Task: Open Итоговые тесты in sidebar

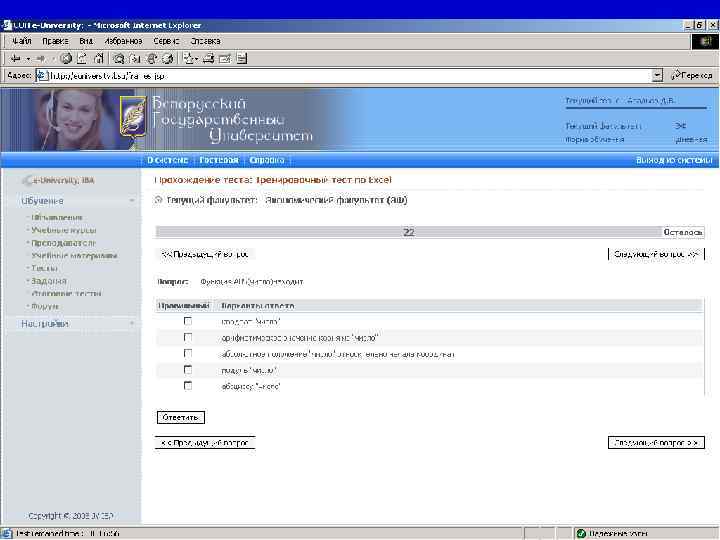Action: coord(66,293)
